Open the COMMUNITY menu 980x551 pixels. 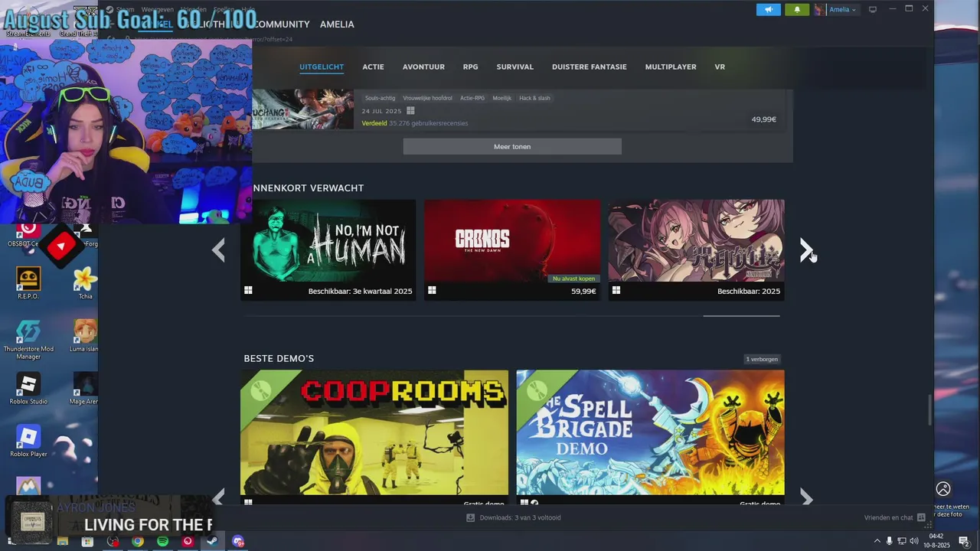point(281,24)
